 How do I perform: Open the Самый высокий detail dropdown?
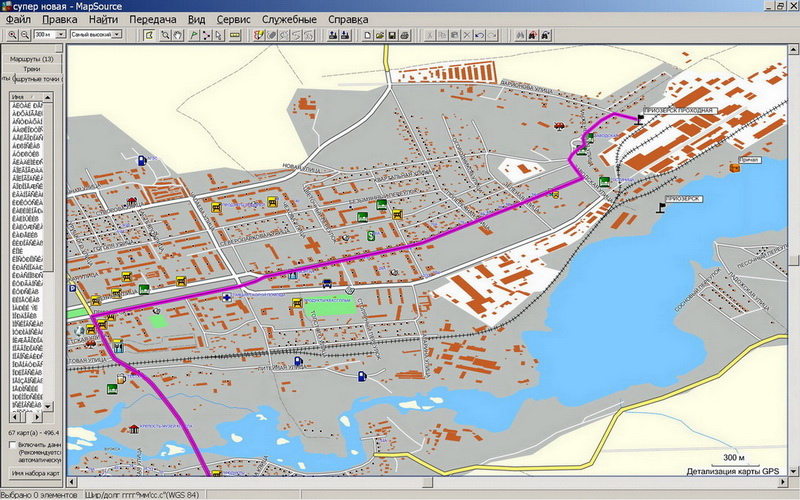pos(117,34)
